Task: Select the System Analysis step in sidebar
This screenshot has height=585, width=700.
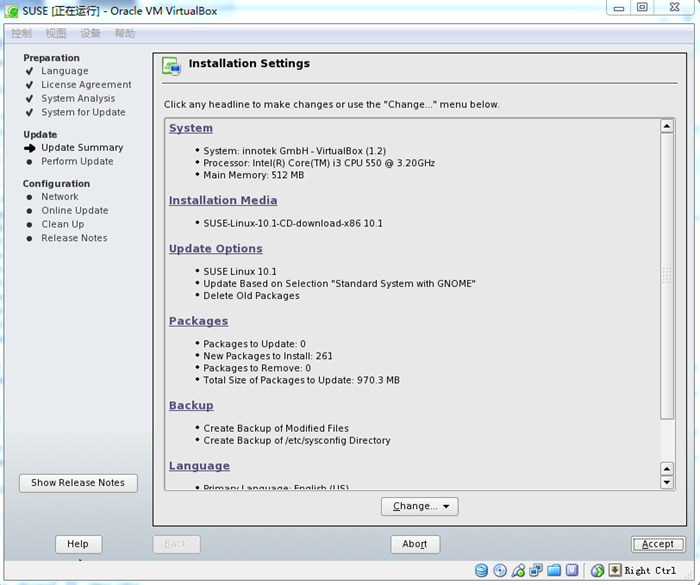Action: [x=78, y=99]
